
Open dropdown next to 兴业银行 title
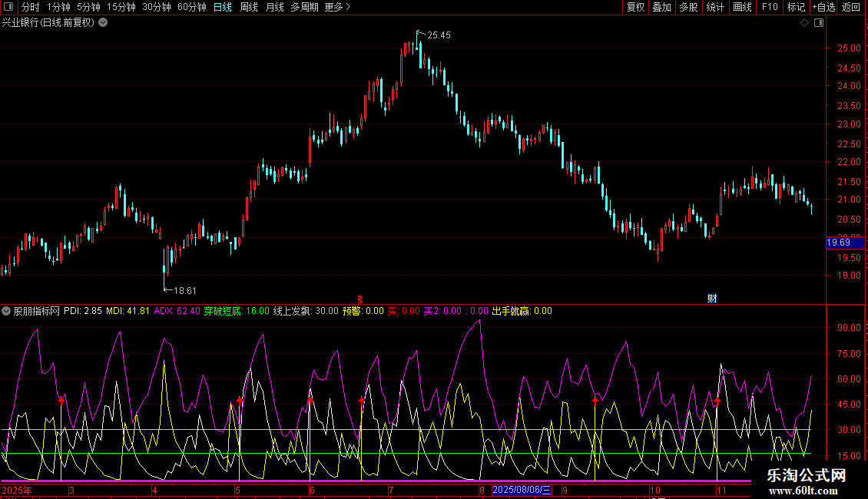coord(104,22)
